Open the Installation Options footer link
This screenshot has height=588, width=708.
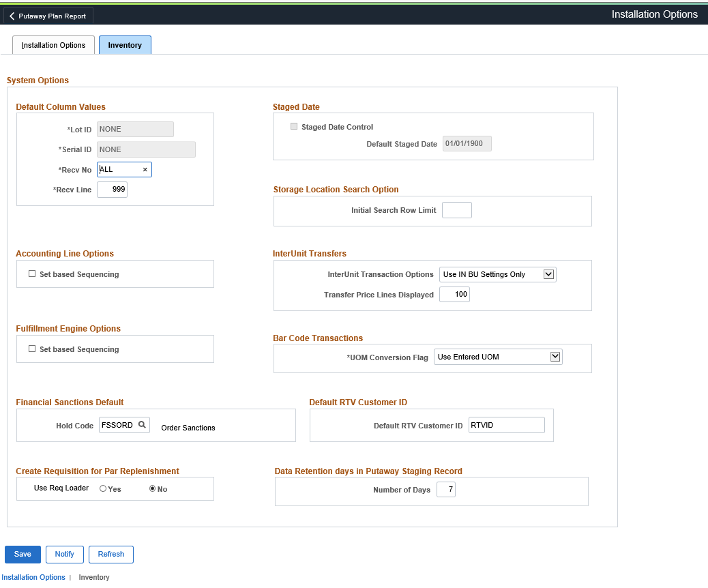tap(33, 577)
